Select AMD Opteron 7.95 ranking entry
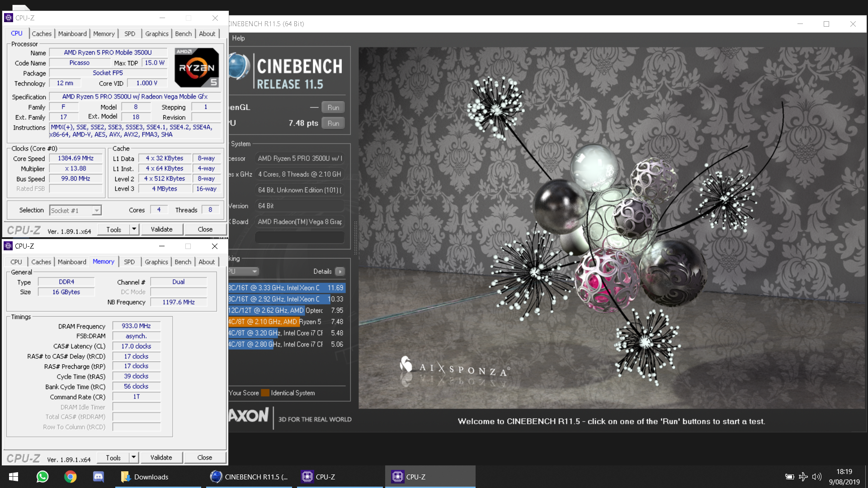 287,310
